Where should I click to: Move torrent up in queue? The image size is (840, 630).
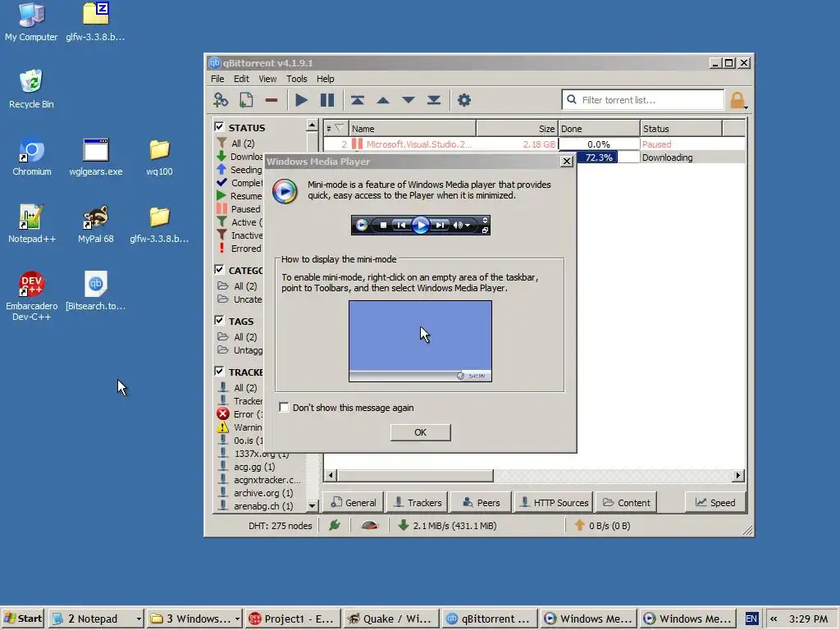tap(383, 100)
